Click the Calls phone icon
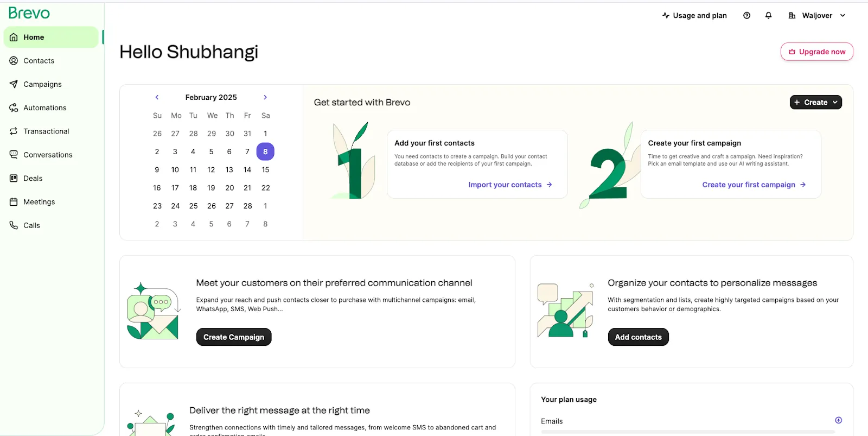The width and height of the screenshot is (868, 436). pos(14,225)
